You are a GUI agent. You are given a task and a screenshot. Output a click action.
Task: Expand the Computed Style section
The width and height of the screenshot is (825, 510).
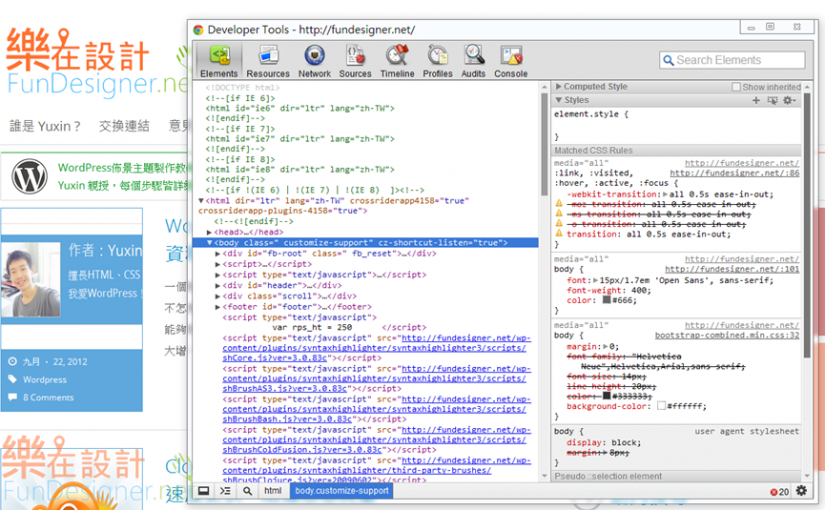point(559,86)
